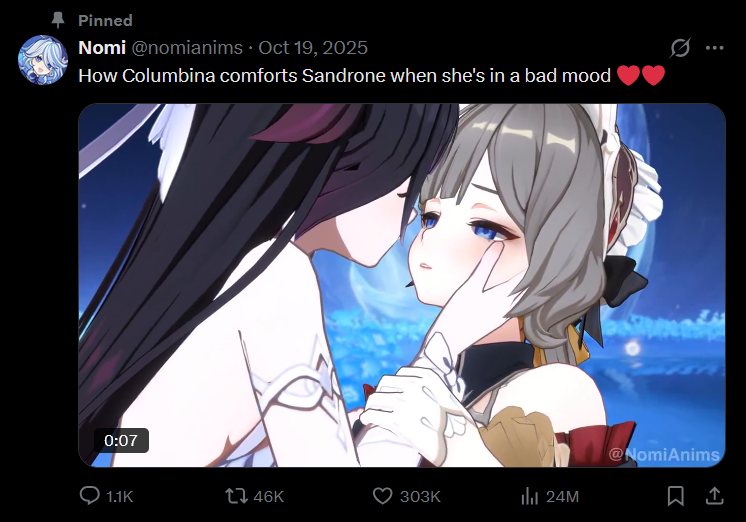This screenshot has height=522, width=746.
Task: Click the Grok slashed-circle icon
Action: pos(680,48)
